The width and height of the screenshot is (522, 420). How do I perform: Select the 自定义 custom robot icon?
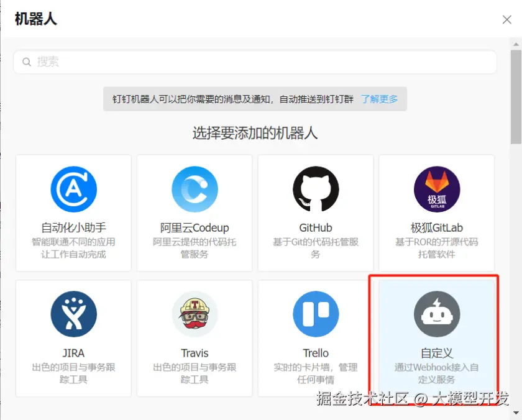coord(437,314)
